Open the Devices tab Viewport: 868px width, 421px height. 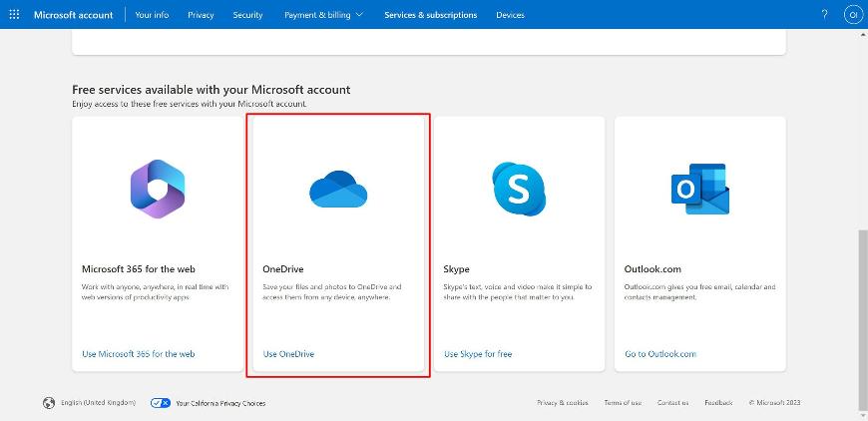click(x=510, y=15)
